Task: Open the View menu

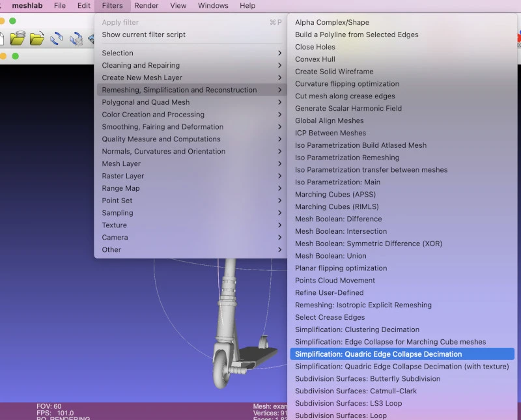Action: point(178,6)
